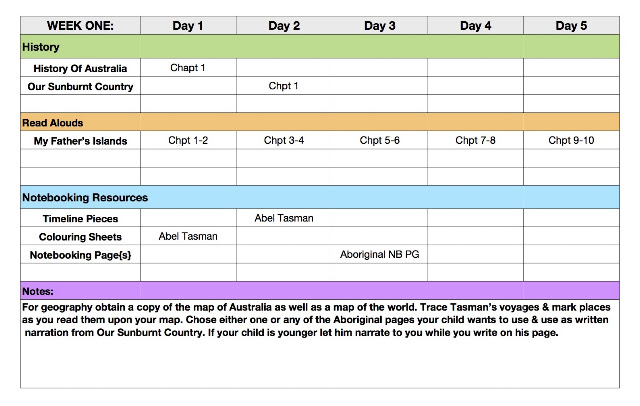Select the Chpt 5-6 cell under Day 3

tap(380, 140)
